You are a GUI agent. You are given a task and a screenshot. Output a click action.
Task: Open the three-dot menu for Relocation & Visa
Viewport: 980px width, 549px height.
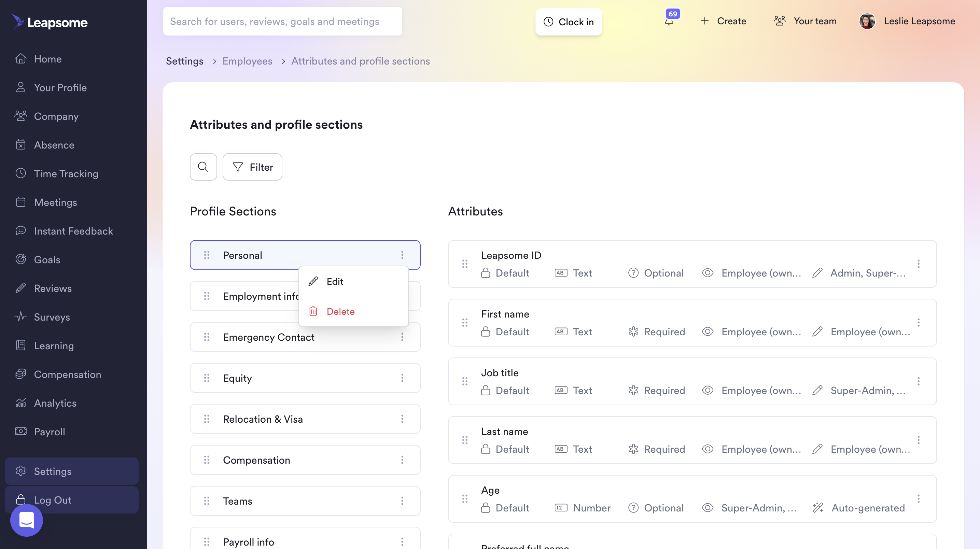pyautogui.click(x=402, y=419)
